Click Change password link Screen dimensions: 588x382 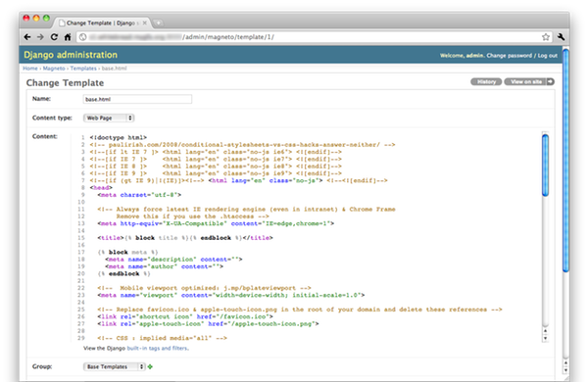510,56
